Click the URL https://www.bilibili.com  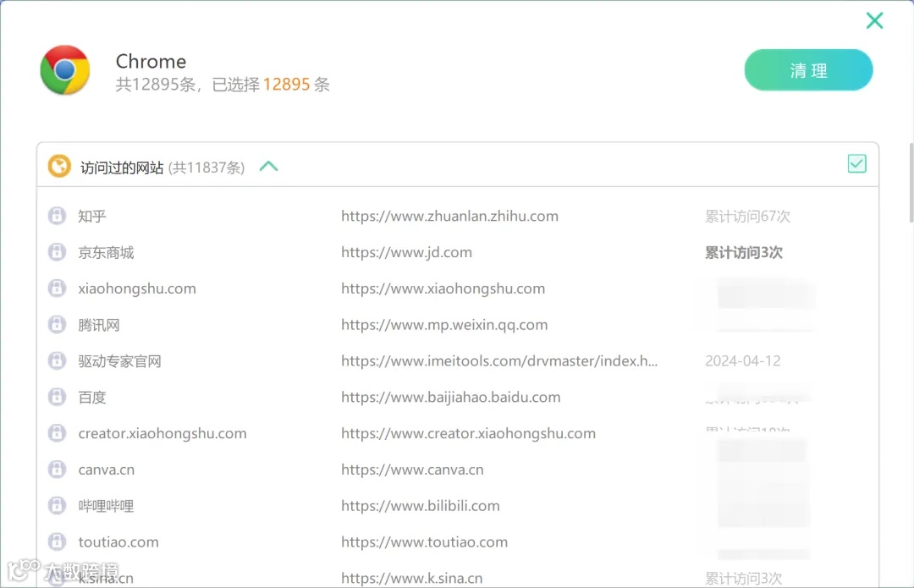pyautogui.click(x=421, y=506)
